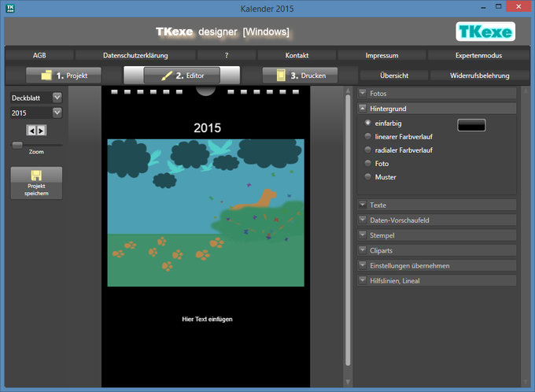Minimize the Kalender 2015 window

pyautogui.click(x=483, y=7)
